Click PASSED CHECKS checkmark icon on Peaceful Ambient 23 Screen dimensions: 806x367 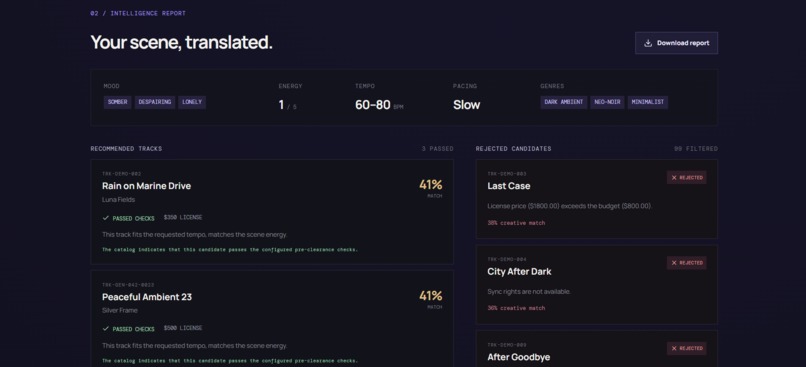pyautogui.click(x=105, y=328)
